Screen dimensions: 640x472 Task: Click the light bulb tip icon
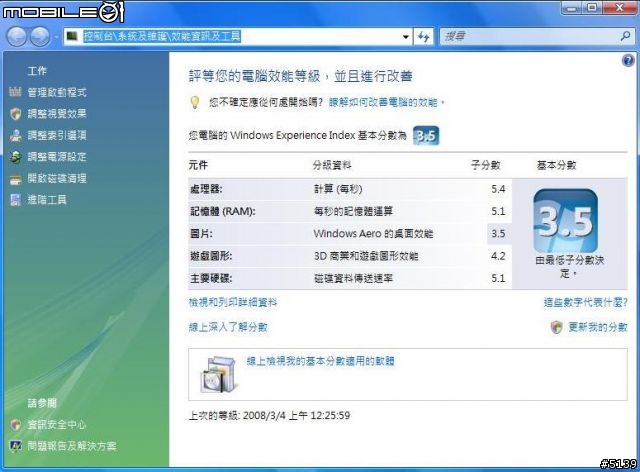click(x=195, y=102)
